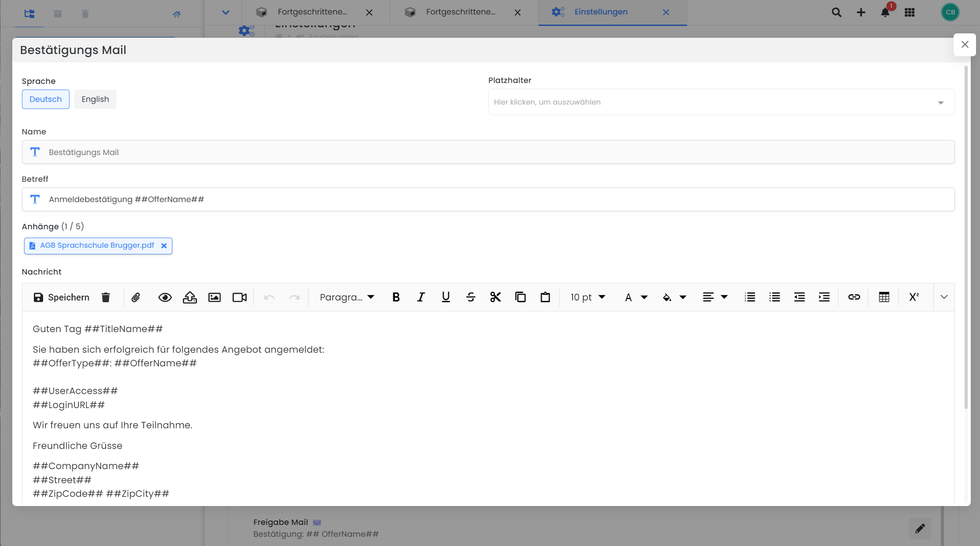Toggle bold formatting
The image size is (980, 546).
pos(396,297)
